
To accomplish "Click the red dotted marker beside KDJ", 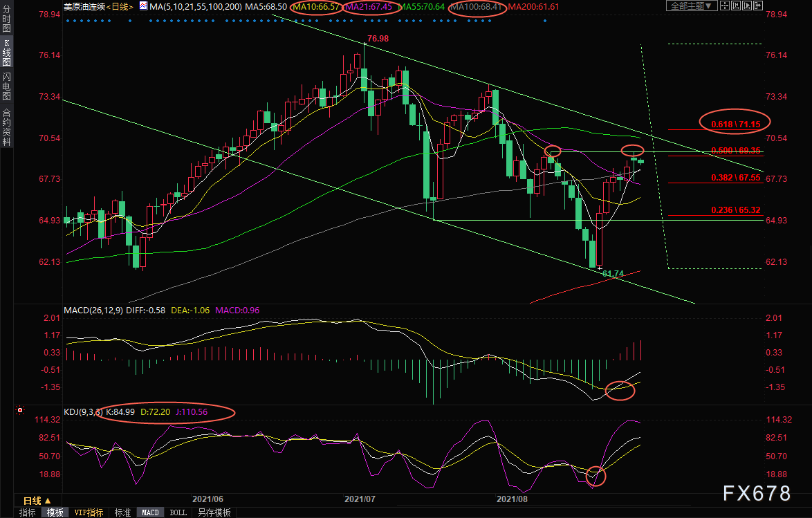I will 20,411.
